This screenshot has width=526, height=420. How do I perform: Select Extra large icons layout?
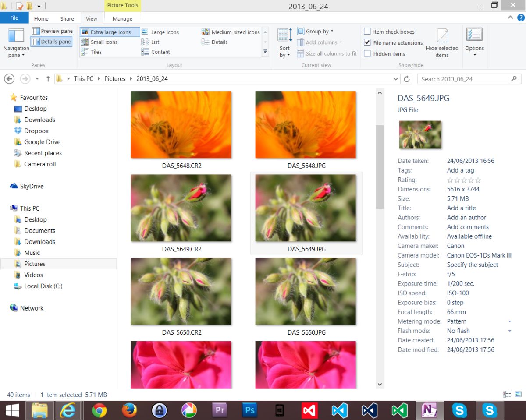(110, 32)
